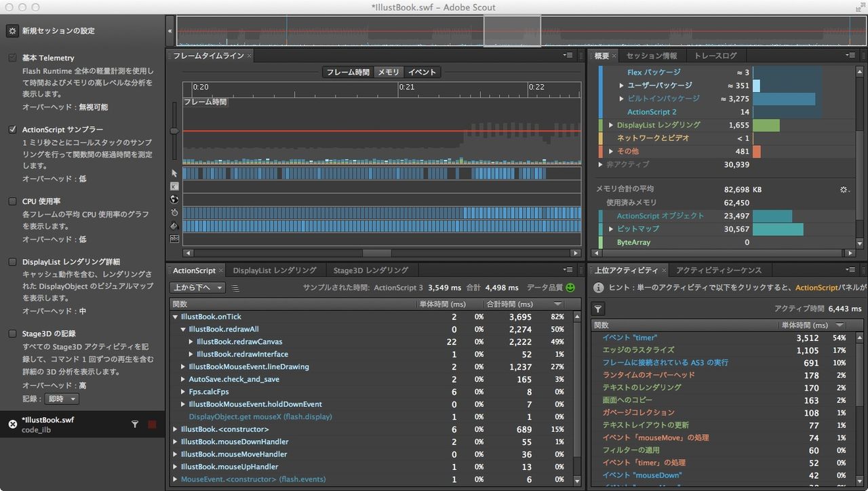
Task: Click the mouse pointer icon in frame timeline
Action: [174, 174]
